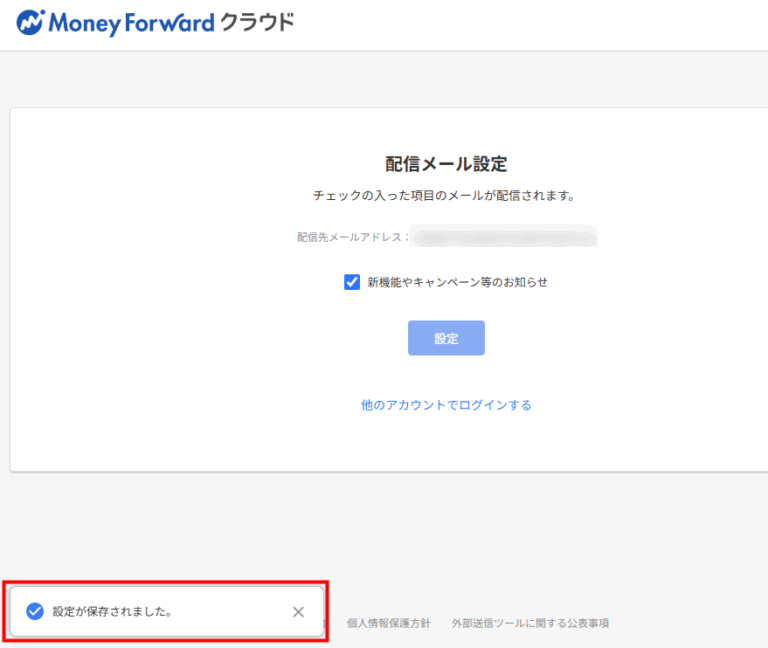Click the クラウド text in the header

[x=258, y=22]
